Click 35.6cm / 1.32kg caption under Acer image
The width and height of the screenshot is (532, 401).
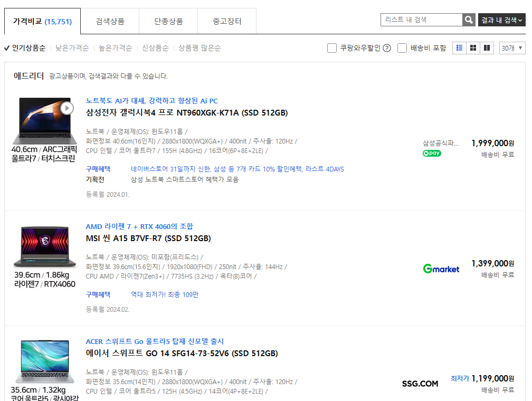(39, 390)
